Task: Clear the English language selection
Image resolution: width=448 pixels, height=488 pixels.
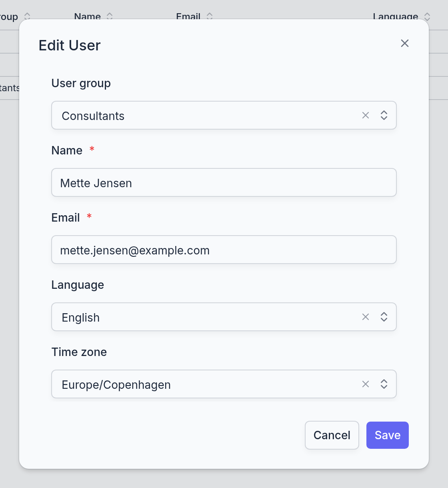Action: pos(366,317)
